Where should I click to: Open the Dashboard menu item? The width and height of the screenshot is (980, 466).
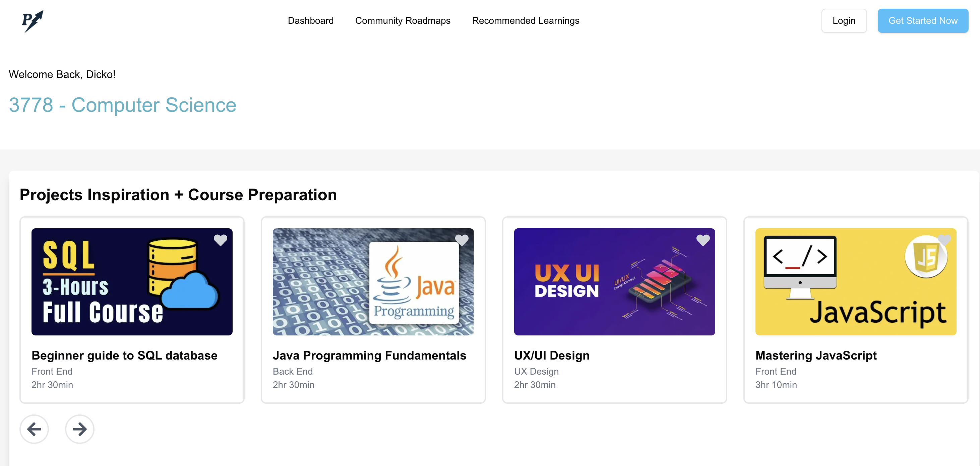[310, 20]
